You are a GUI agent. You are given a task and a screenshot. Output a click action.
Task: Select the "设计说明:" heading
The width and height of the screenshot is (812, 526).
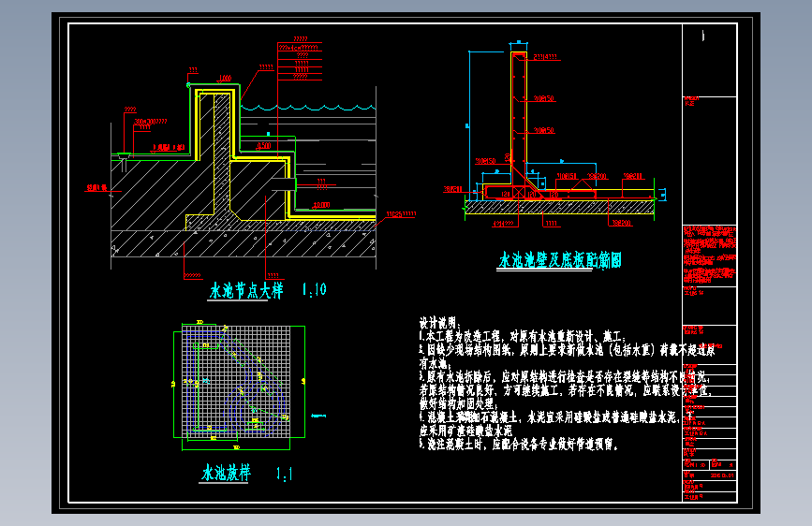439,324
